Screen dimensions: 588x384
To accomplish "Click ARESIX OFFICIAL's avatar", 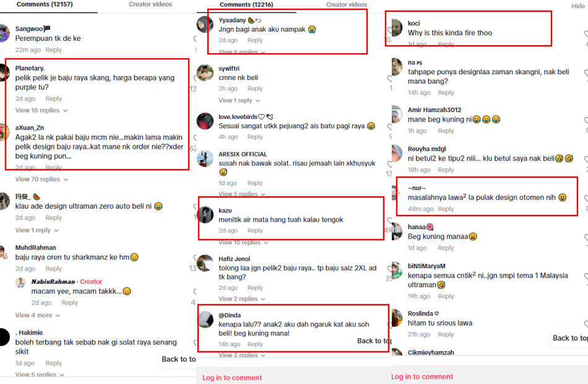I will coord(205,159).
